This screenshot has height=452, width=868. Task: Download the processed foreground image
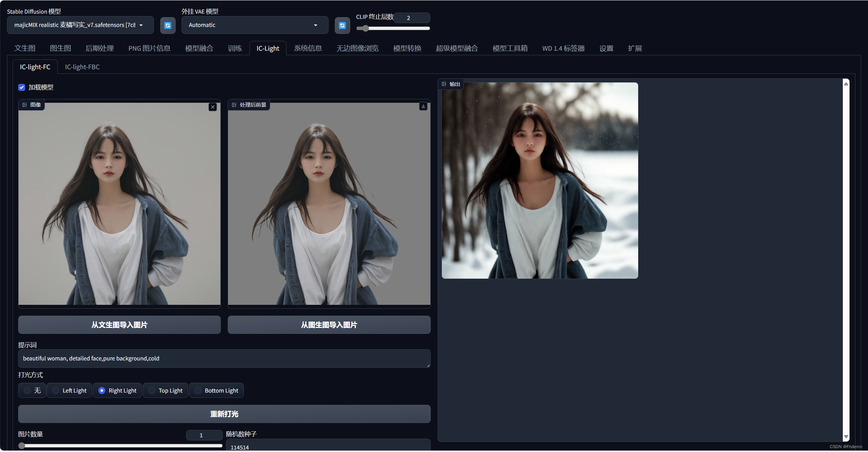[x=423, y=106]
